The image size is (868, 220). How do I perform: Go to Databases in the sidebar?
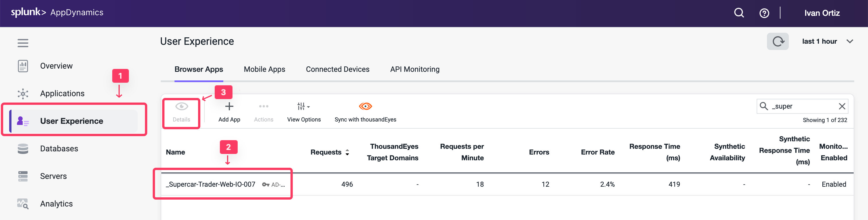pos(59,148)
